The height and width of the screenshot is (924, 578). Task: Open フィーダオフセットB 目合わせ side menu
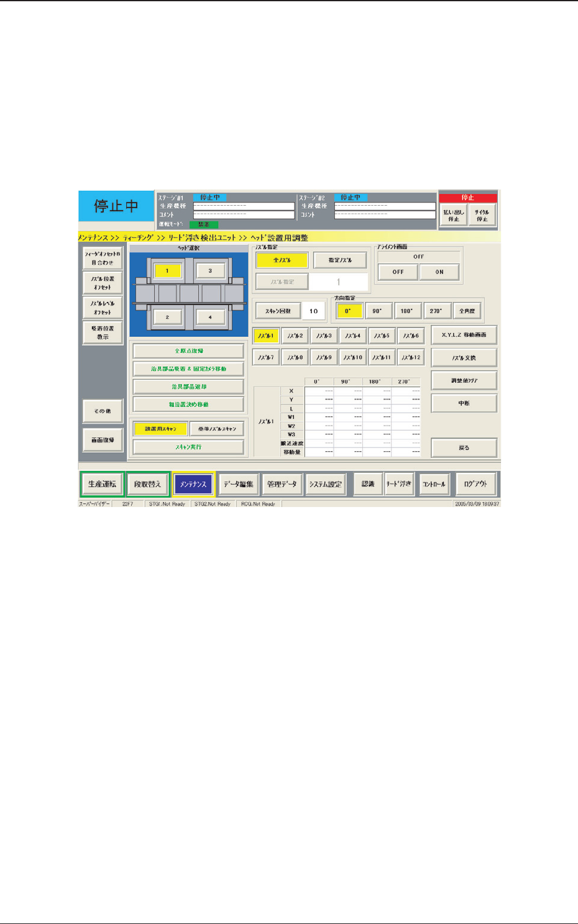(103, 258)
